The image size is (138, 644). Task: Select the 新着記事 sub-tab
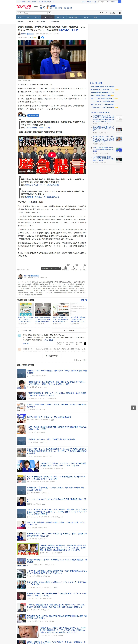(21, 21)
